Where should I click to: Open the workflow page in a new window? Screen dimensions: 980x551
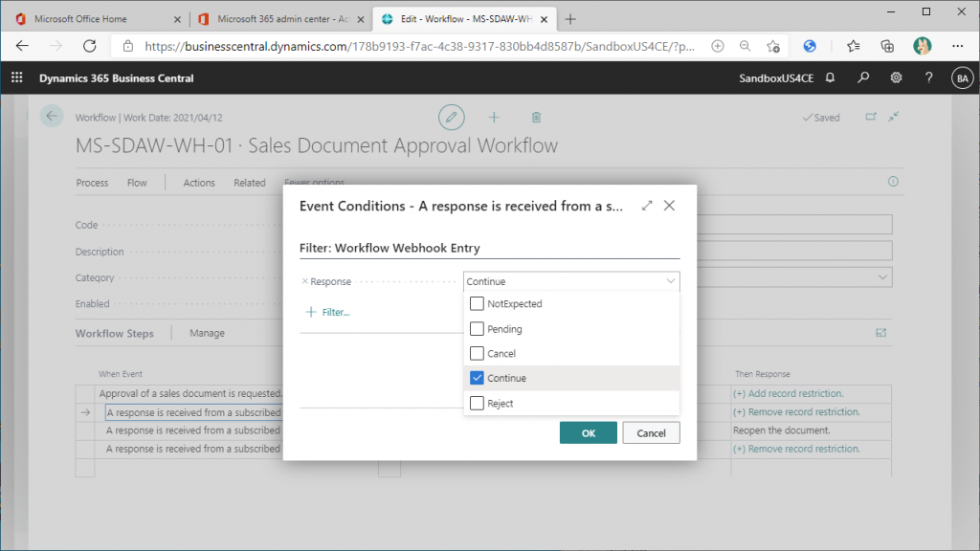(x=871, y=117)
